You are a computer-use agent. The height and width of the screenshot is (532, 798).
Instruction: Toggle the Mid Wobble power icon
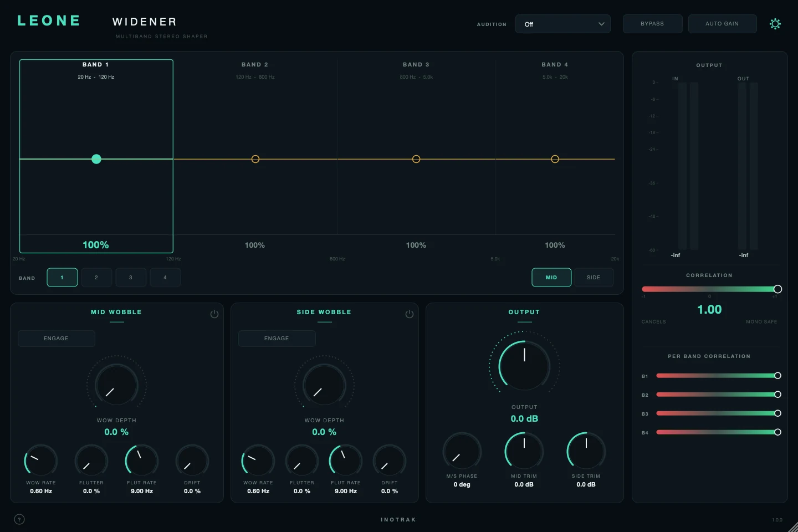click(x=214, y=314)
